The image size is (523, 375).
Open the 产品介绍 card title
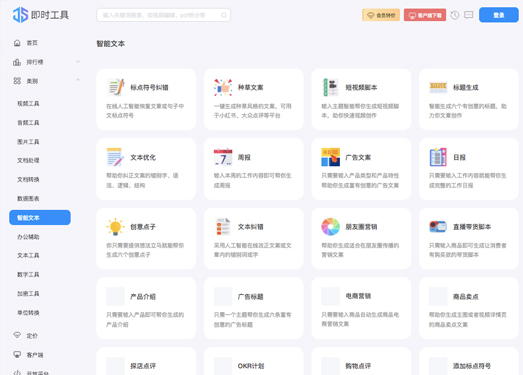pos(143,297)
